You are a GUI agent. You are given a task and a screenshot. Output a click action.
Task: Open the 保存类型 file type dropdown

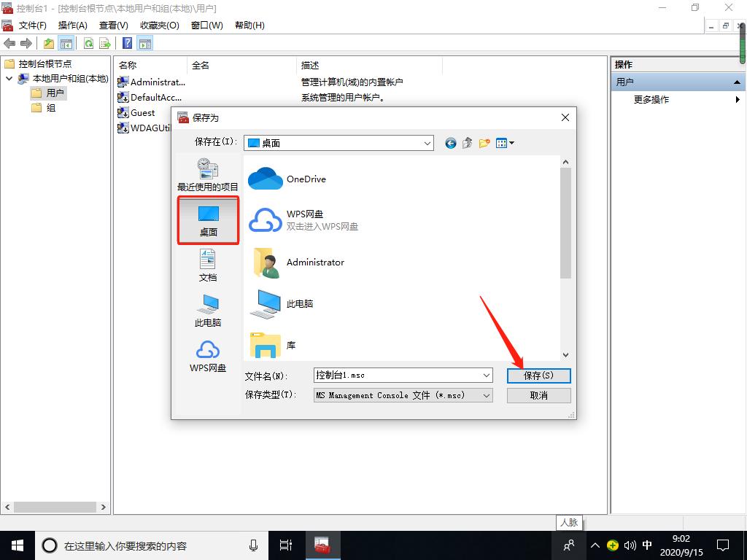[x=485, y=394]
